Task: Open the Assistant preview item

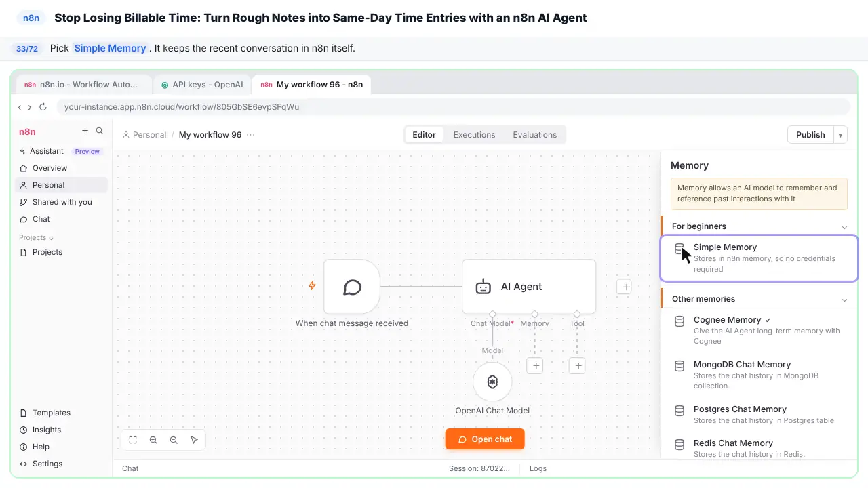Action: coord(61,151)
